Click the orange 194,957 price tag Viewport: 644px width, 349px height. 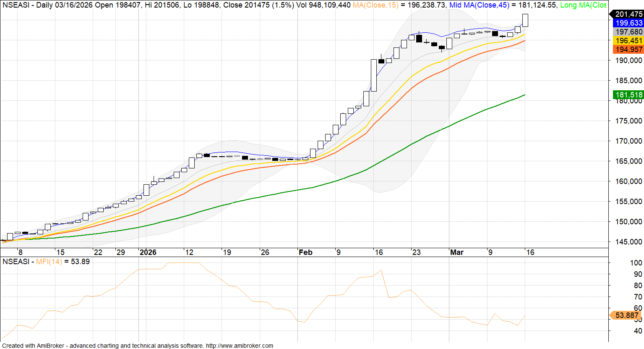[628, 50]
